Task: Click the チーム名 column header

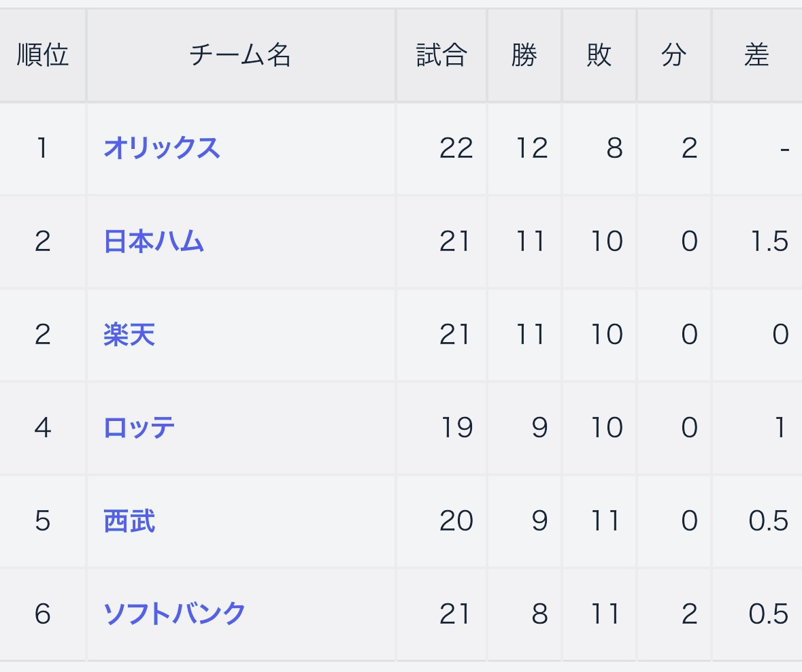Action: [x=240, y=55]
